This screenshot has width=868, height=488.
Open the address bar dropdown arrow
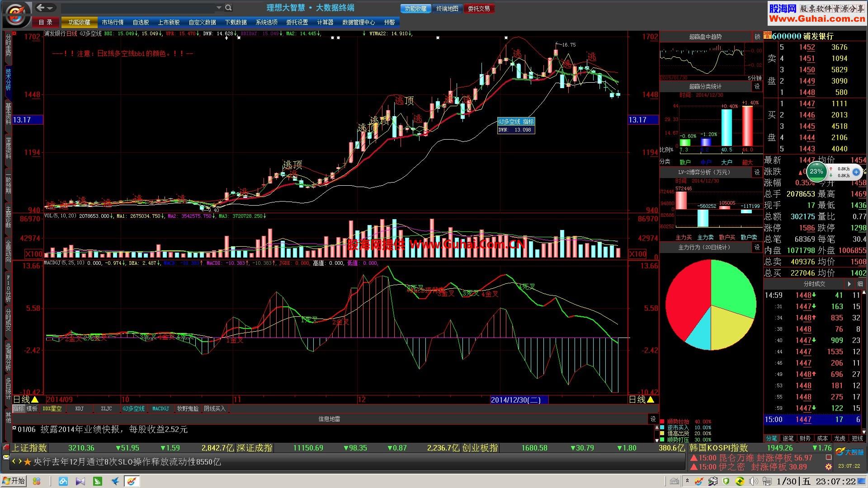point(219,8)
